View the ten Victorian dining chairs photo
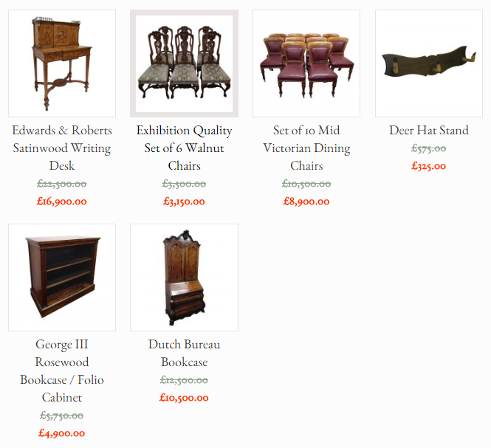The image size is (491, 448). coord(306,63)
